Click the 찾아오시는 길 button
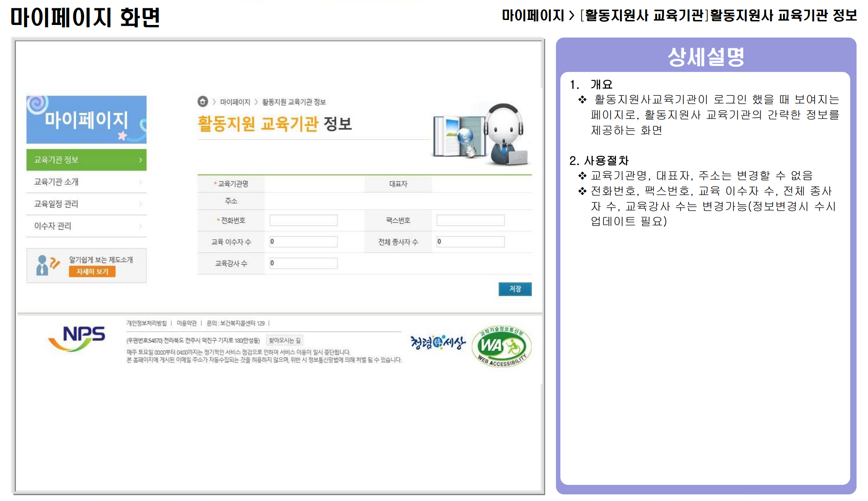Screen dimensions: 868x501 (x=284, y=340)
